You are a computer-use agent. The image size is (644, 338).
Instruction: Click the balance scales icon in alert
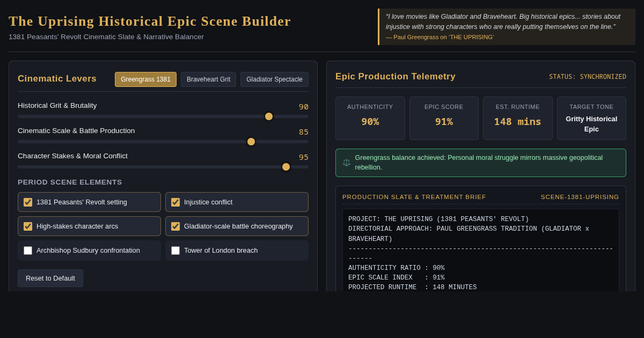[x=347, y=163]
